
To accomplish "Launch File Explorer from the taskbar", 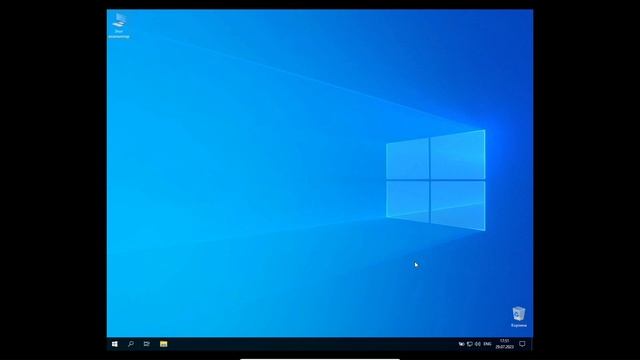I will 164,344.
